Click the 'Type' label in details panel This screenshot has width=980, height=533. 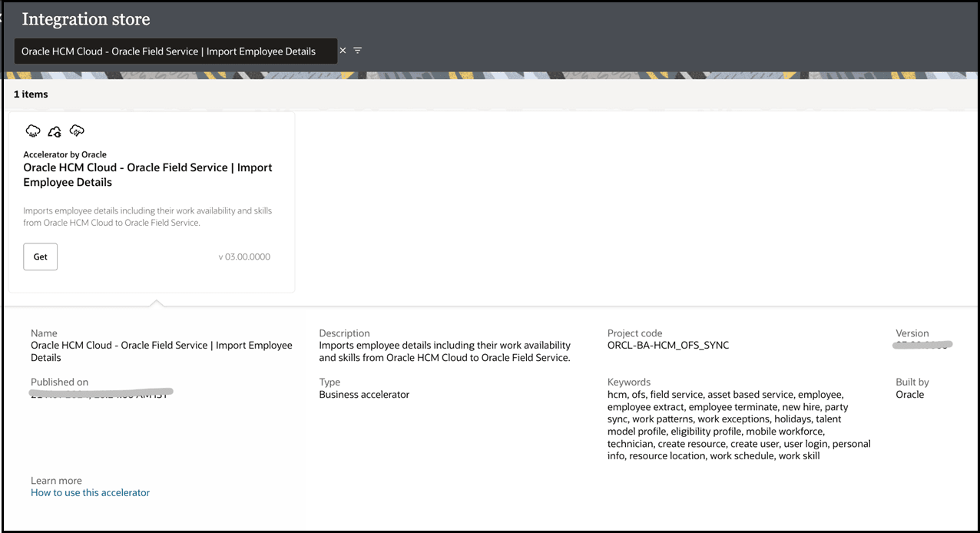[x=329, y=382]
